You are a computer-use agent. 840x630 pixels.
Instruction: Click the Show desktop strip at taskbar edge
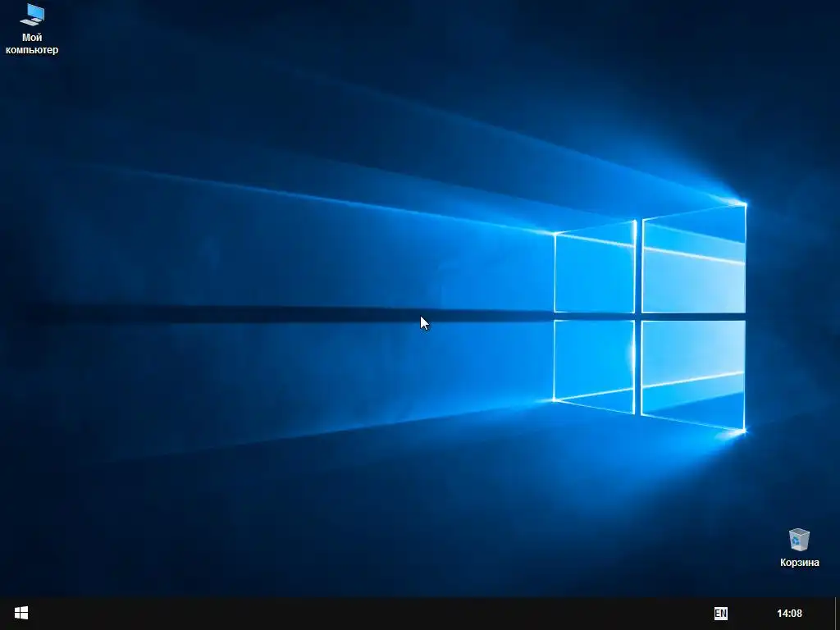pyautogui.click(x=838, y=614)
